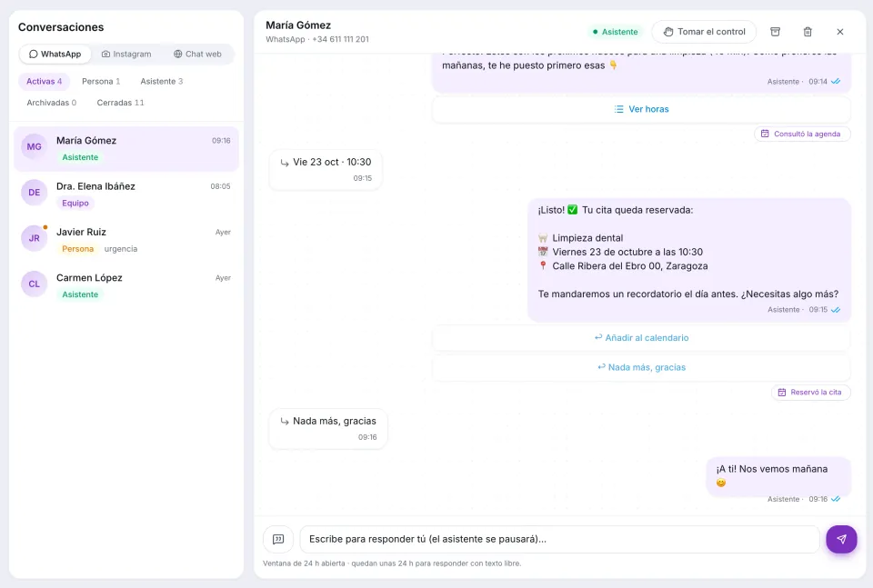This screenshot has height=588, width=873.
Task: Click the CL avatar of Carmen López
Action: tap(34, 284)
